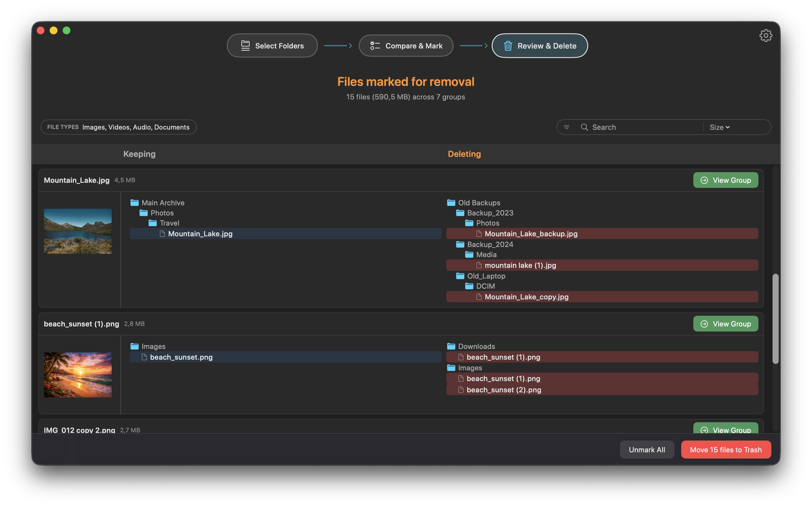Select beach_sunset (2).png in the deleting list

pyautogui.click(x=503, y=390)
